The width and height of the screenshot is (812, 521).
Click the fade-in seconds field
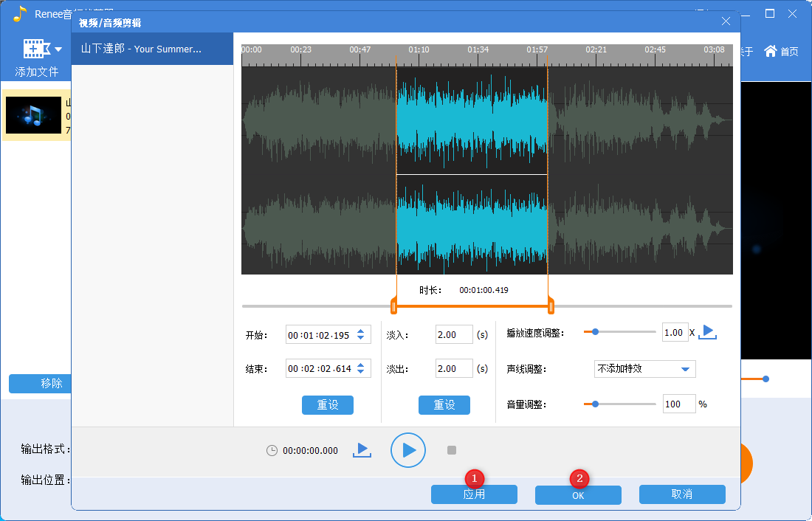tap(454, 334)
